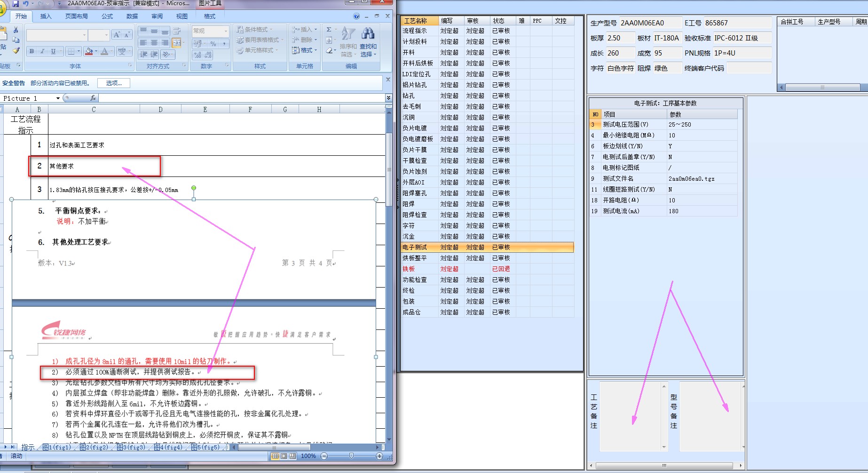Toggle align text left

click(x=143, y=43)
